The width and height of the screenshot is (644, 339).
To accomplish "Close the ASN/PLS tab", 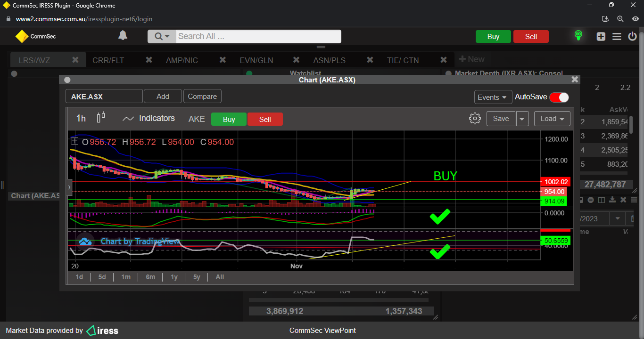I will coord(370,60).
